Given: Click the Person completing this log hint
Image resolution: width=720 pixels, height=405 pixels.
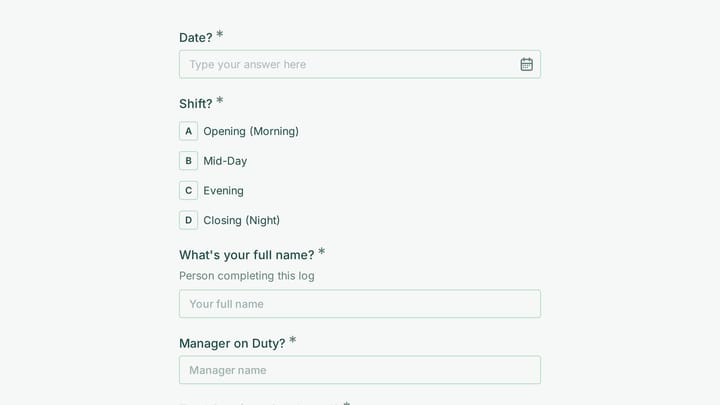Looking at the screenshot, I should pos(247,276).
